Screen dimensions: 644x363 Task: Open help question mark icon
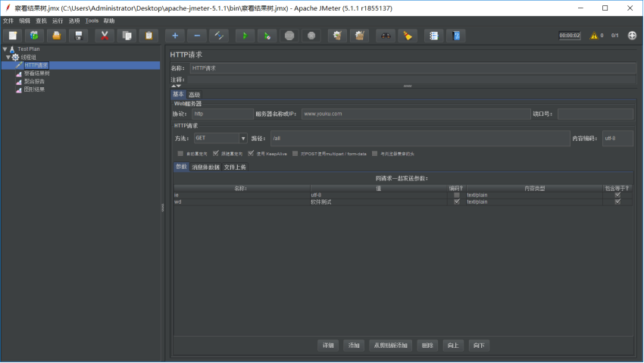pyautogui.click(x=456, y=36)
